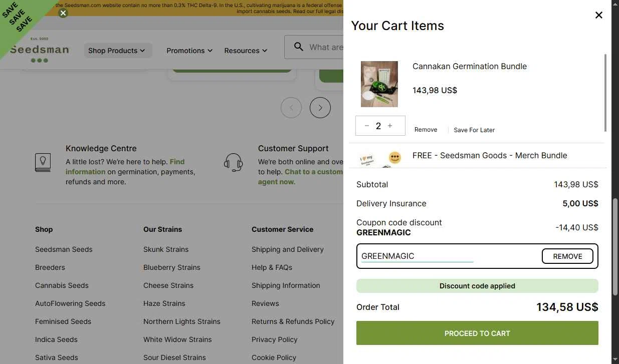Dismiss the green SAVE promo banner
This screenshot has height=364, width=619.
point(63,13)
